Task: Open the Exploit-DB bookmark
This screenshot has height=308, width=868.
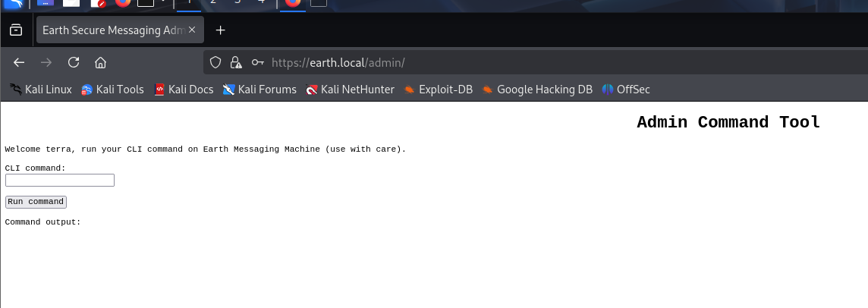Action: tap(438, 90)
